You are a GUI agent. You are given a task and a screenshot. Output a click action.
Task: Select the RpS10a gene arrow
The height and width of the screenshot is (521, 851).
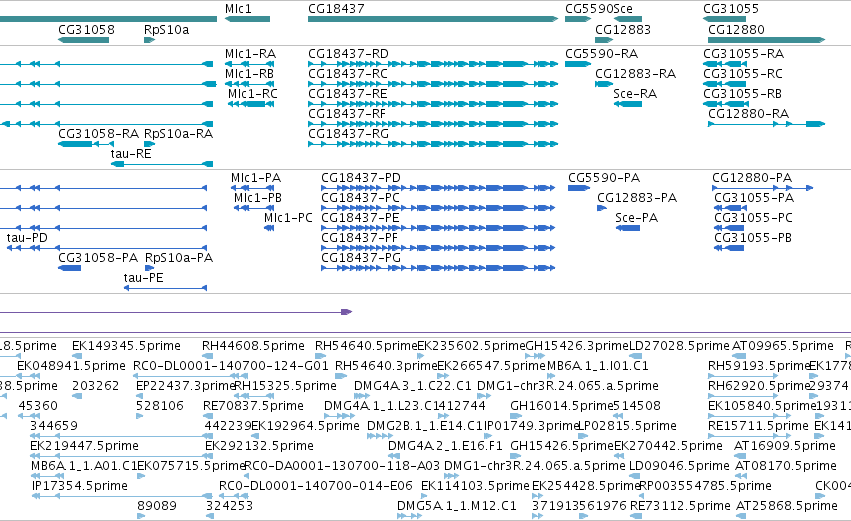(x=150, y=40)
